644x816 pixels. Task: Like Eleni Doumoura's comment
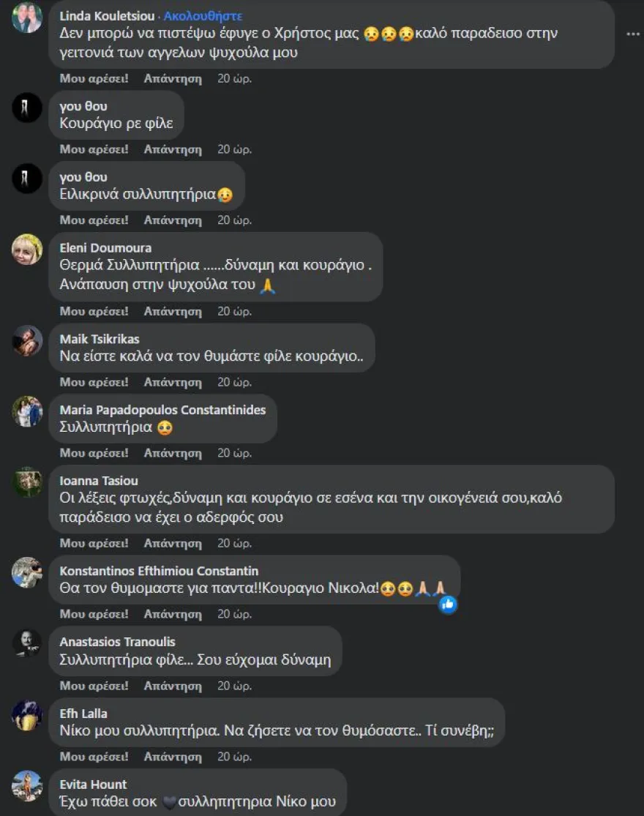[x=94, y=311]
